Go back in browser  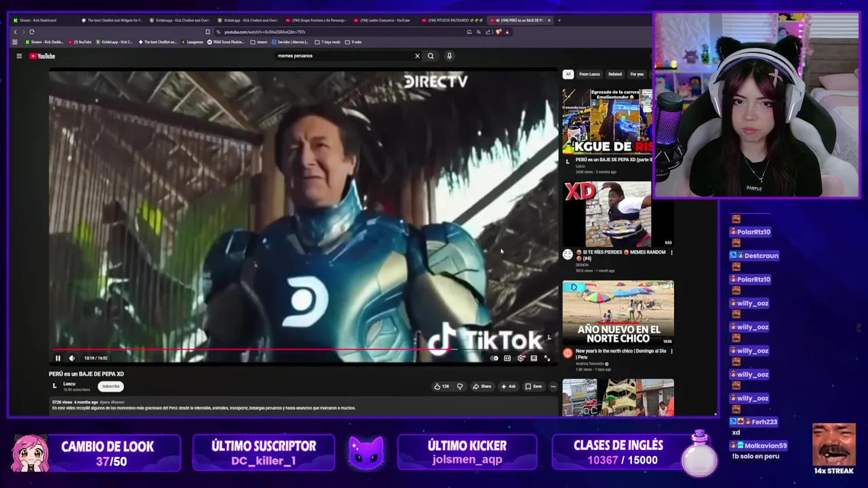15,32
